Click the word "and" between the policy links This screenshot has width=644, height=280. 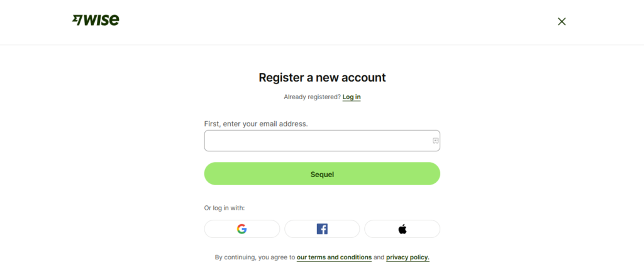tap(379, 257)
